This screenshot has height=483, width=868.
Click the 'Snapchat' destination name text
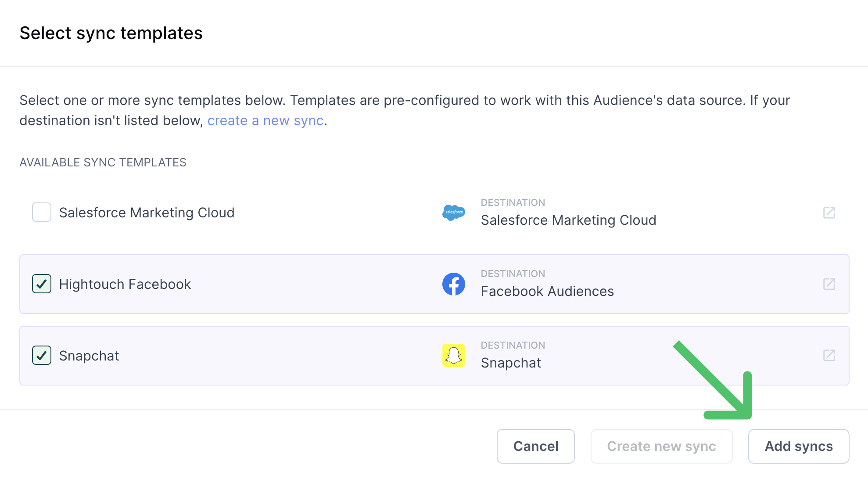511,363
